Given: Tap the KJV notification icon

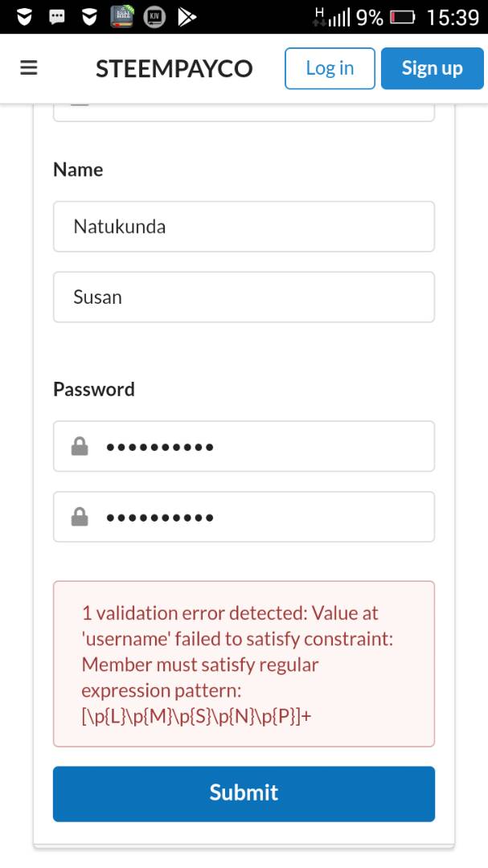Looking at the screenshot, I should tap(154, 17).
